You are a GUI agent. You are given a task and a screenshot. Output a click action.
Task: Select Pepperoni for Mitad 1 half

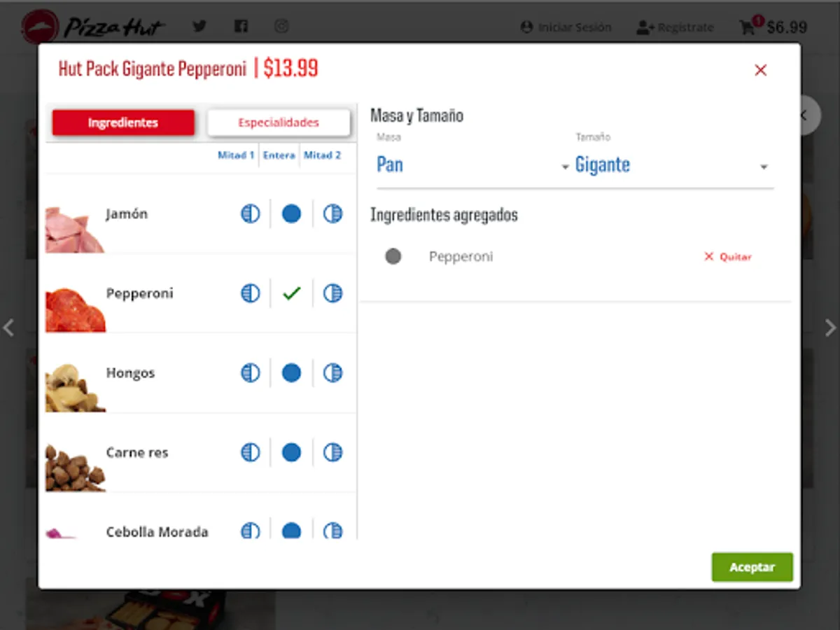250,293
